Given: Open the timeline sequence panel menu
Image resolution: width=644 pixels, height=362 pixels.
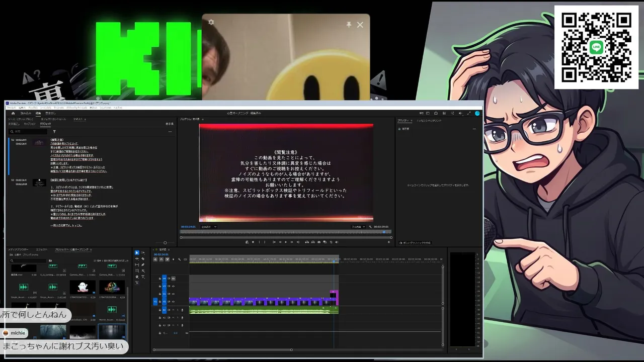Looking at the screenshot, I should click(168, 249).
